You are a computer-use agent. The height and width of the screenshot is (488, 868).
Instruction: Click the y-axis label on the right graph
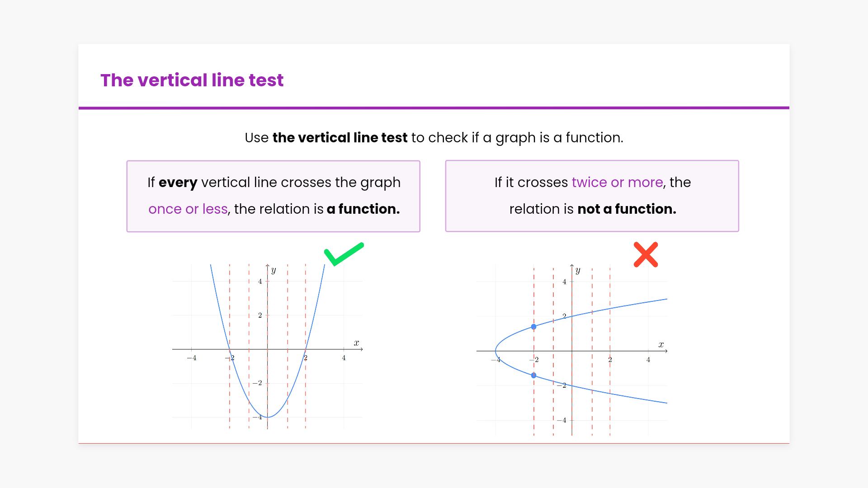point(578,271)
